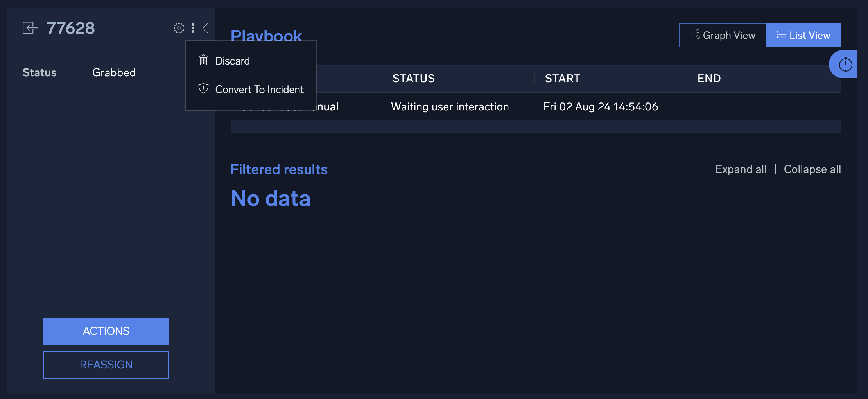Click the END column header
The height and width of the screenshot is (399, 868).
click(709, 79)
